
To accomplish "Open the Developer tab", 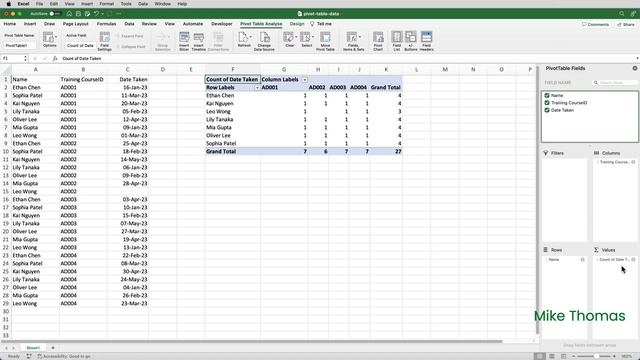I will click(x=222, y=24).
